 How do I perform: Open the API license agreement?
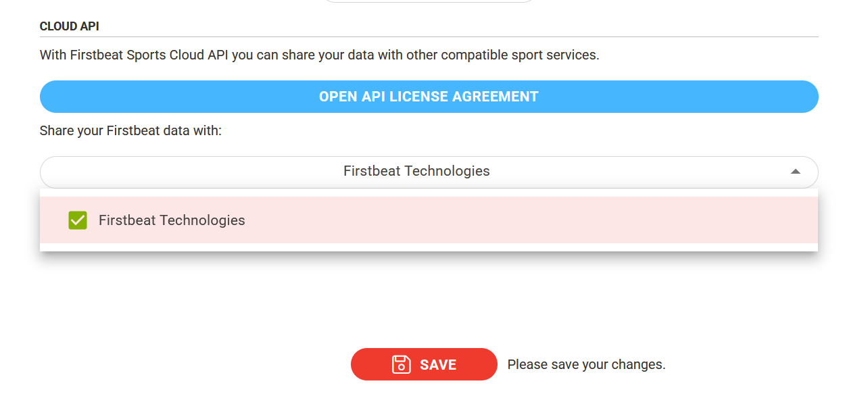429,96
